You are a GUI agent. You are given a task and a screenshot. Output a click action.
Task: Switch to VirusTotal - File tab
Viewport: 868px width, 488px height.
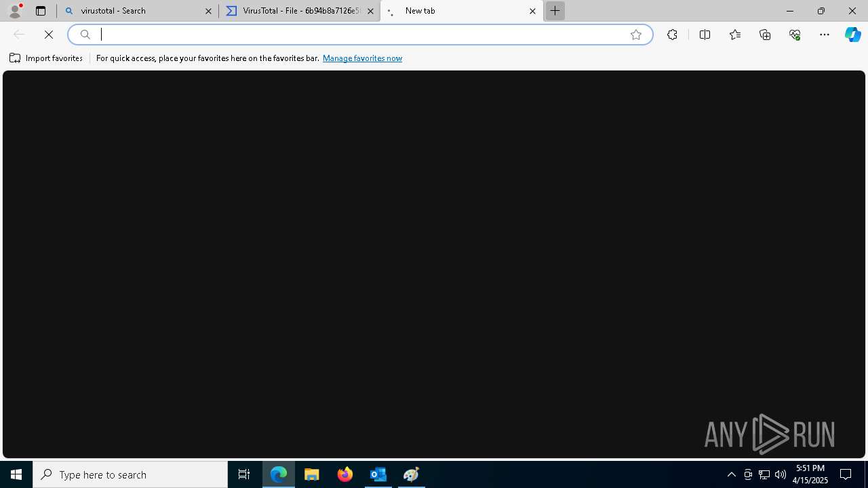(300, 11)
